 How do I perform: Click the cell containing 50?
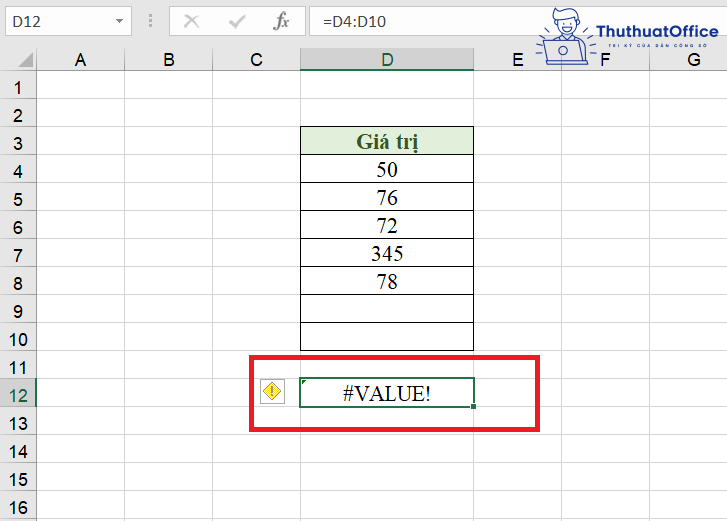[387, 169]
